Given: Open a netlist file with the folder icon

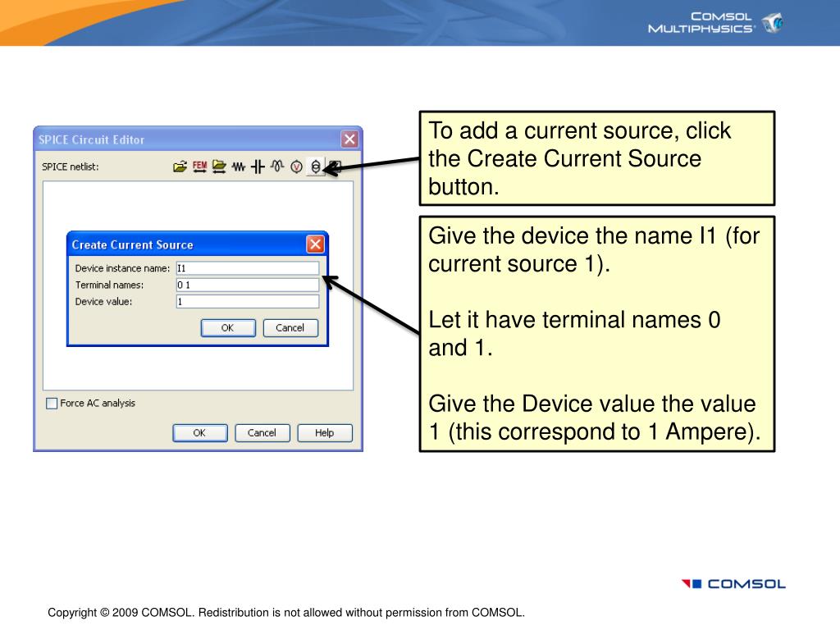Looking at the screenshot, I should pyautogui.click(x=180, y=167).
